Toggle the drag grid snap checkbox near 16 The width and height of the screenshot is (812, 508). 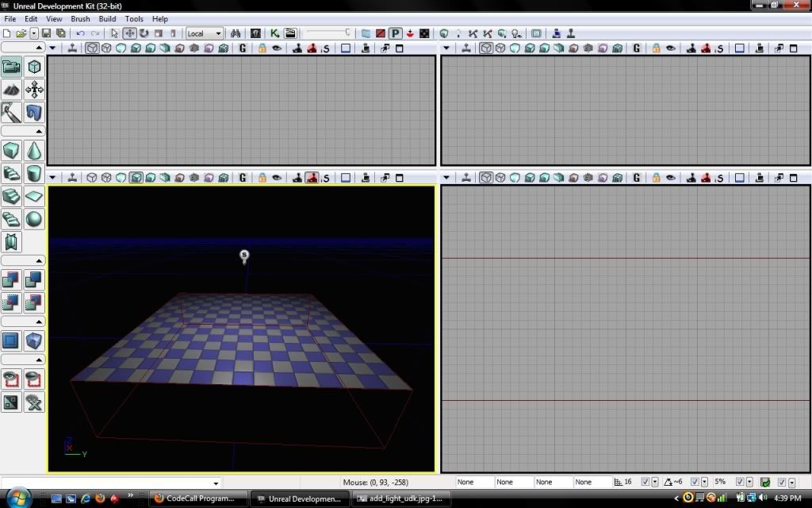[x=645, y=482]
